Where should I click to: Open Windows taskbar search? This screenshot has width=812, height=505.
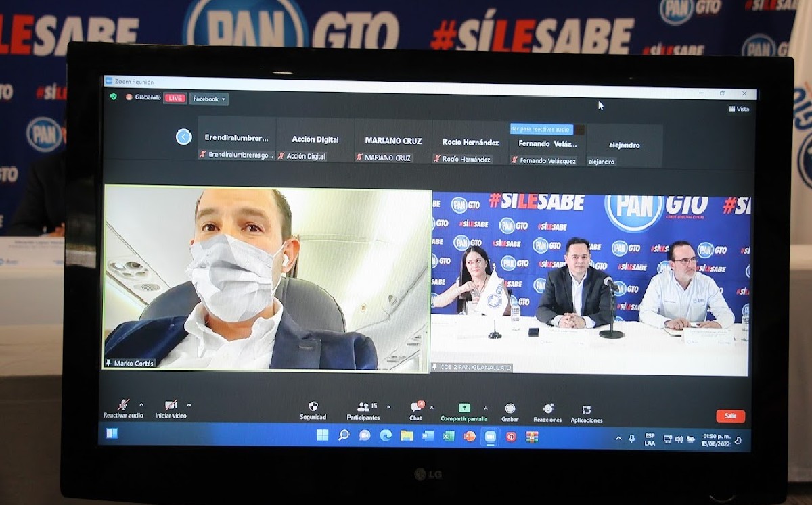pyautogui.click(x=344, y=435)
